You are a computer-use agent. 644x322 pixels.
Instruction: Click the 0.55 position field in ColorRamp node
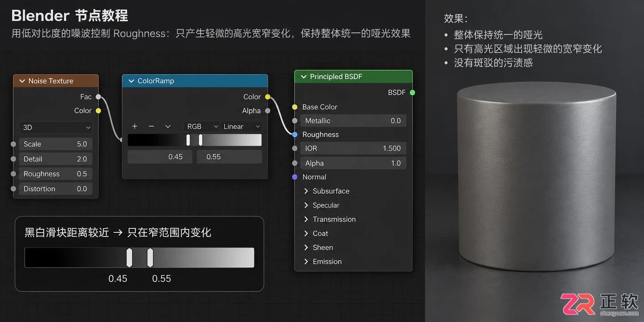229,157
